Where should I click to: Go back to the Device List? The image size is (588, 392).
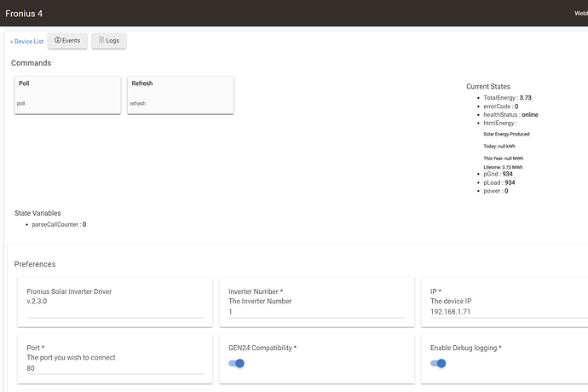pos(27,41)
